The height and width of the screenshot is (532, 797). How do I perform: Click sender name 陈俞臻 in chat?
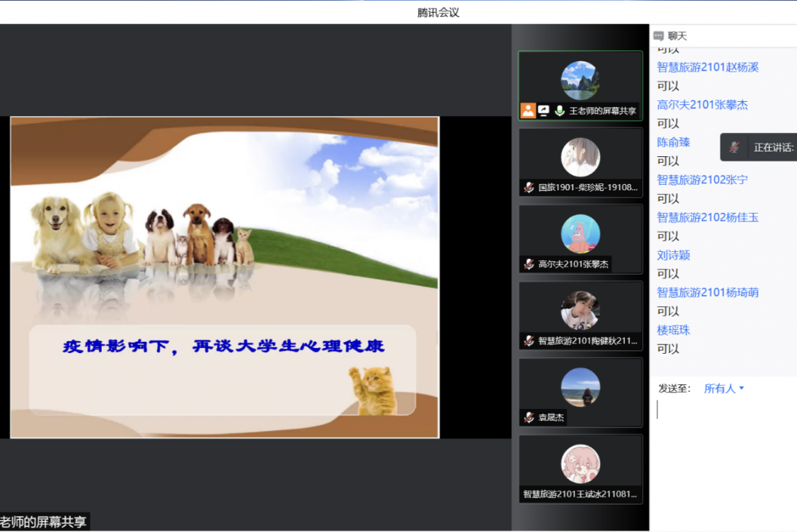(673, 142)
